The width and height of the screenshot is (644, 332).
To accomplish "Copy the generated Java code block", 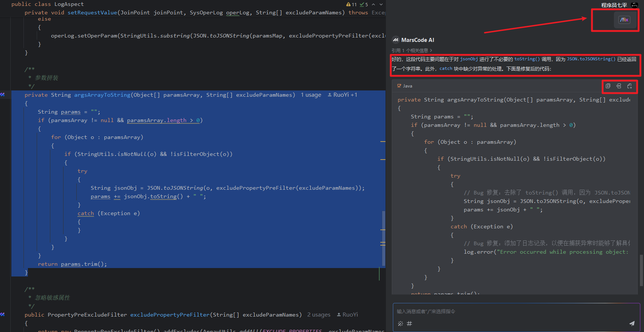I will click(608, 86).
